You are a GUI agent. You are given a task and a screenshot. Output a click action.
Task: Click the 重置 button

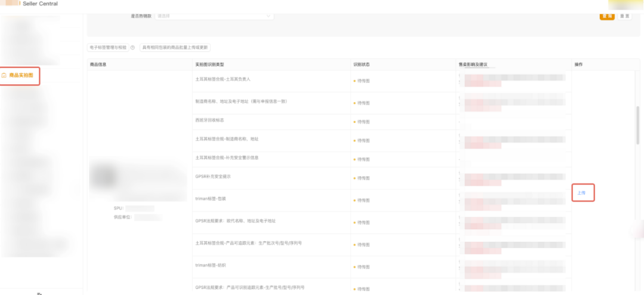click(625, 16)
